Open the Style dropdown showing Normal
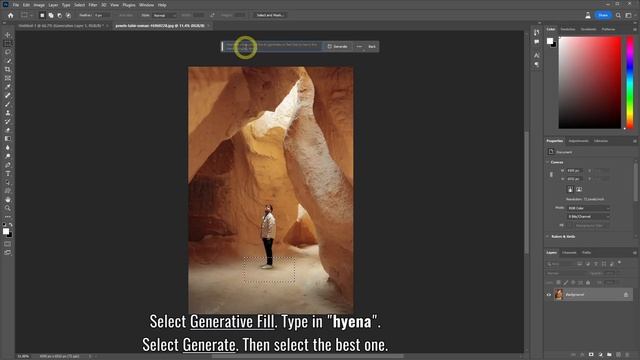 coord(164,15)
